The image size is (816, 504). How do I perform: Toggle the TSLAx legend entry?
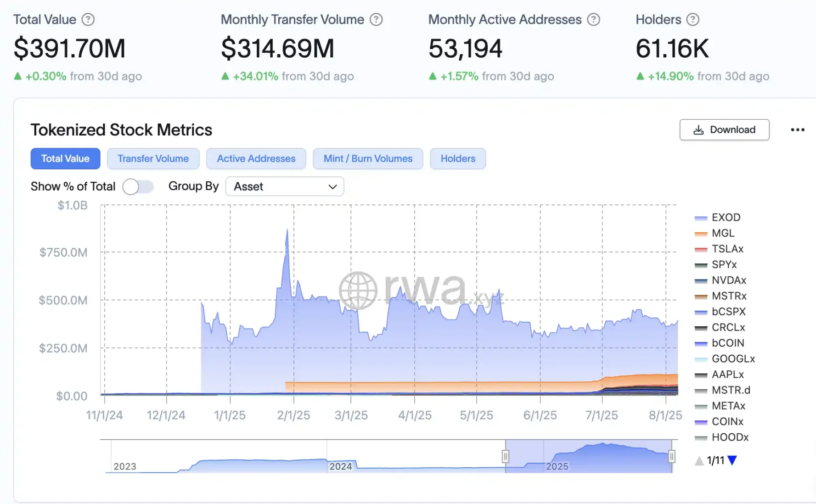tap(727, 249)
